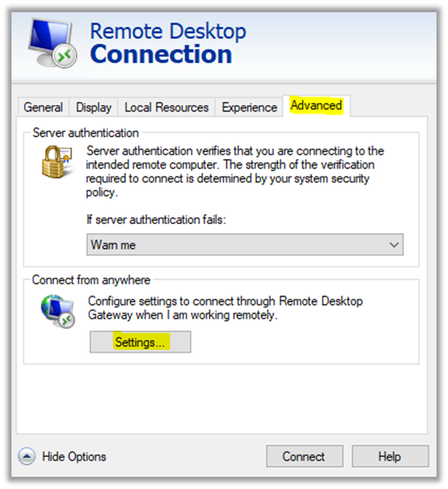448x489 pixels.
Task: Click the 'Connect from anywhere' group label
Action: point(91,280)
